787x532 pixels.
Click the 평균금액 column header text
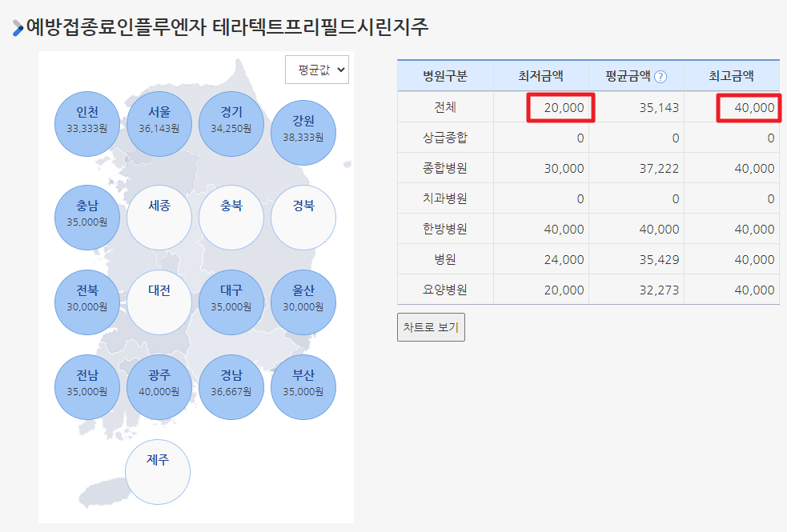click(628, 76)
